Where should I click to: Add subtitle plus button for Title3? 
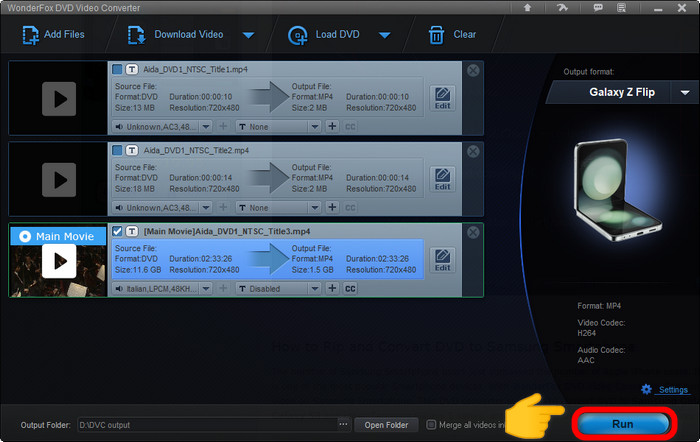(x=332, y=288)
